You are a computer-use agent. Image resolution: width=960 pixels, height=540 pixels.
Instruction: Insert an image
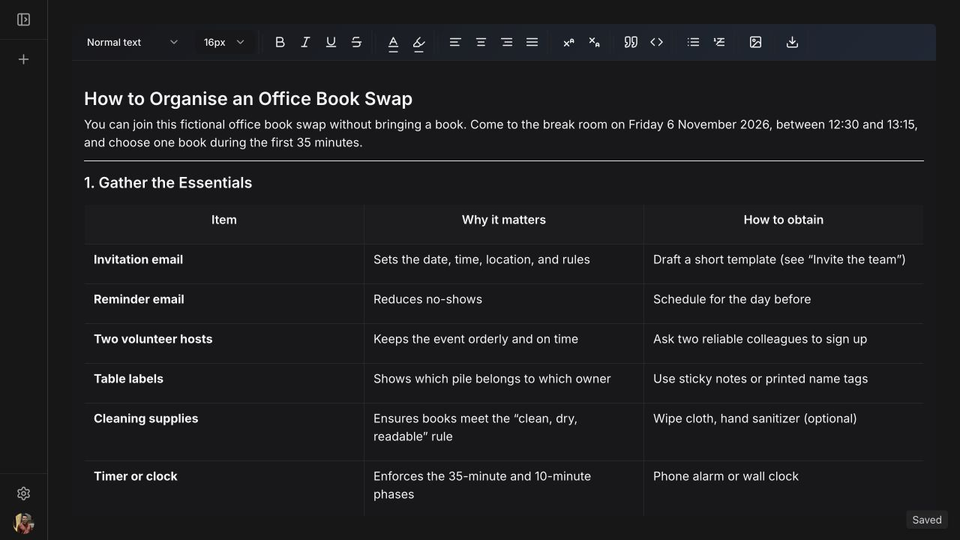tap(756, 42)
